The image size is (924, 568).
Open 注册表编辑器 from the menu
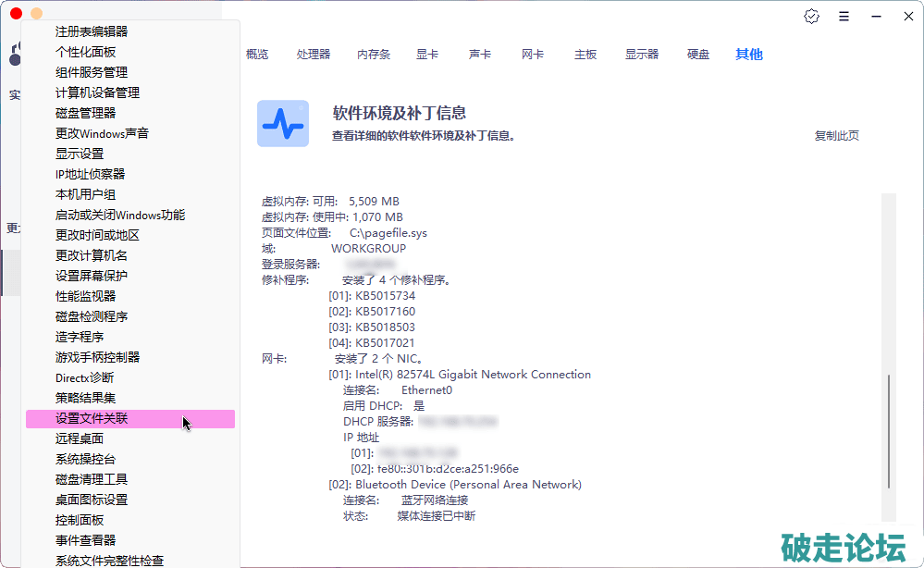pyautogui.click(x=92, y=32)
